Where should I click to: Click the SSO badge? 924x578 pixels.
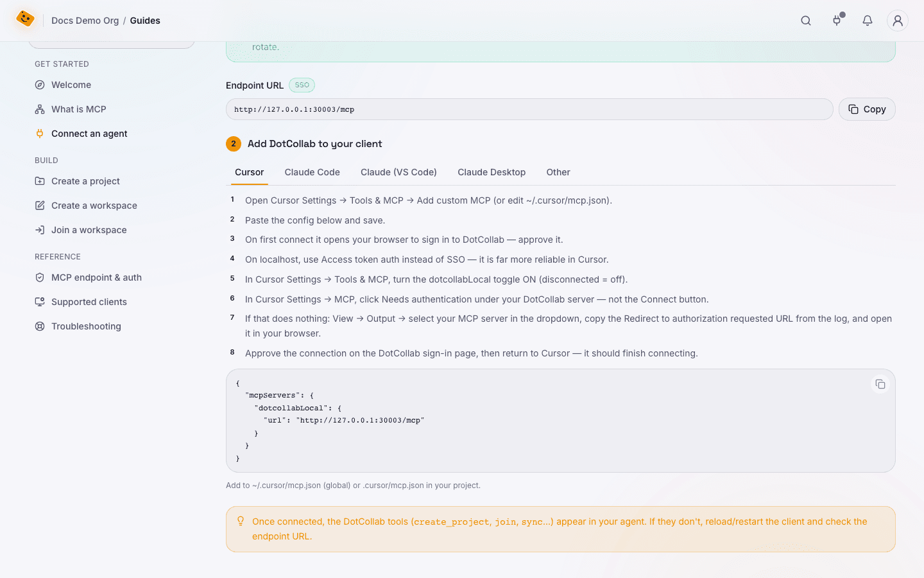click(302, 85)
